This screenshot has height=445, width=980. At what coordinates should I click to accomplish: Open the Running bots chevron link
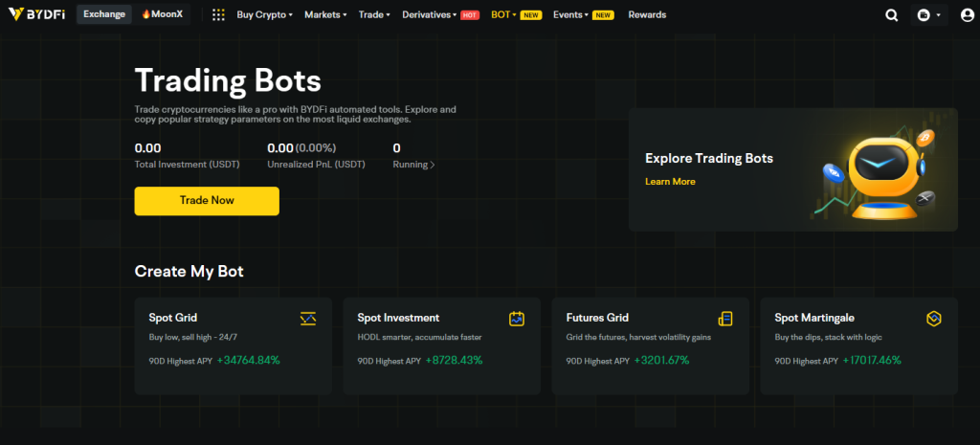coord(413,165)
